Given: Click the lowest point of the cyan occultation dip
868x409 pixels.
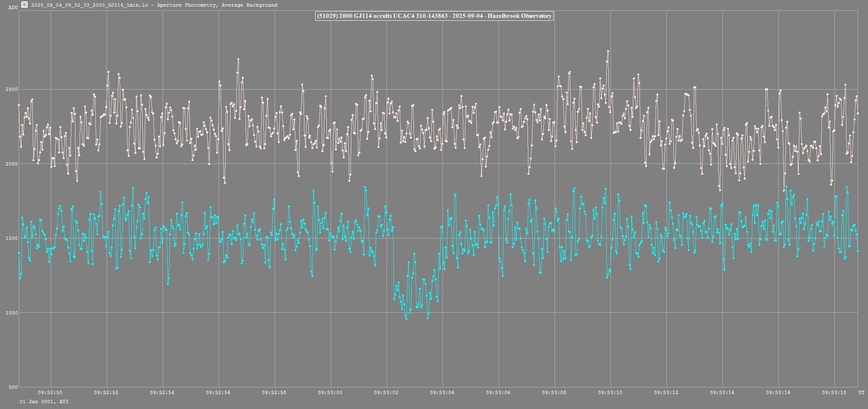Looking at the screenshot, I should pyautogui.click(x=406, y=319).
